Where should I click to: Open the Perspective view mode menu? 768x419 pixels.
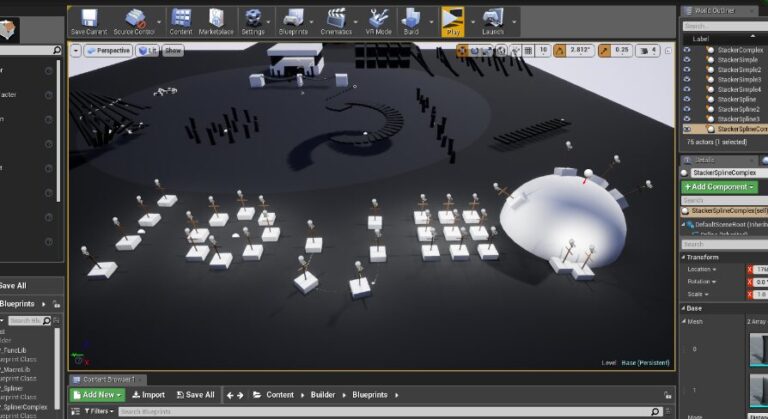[x=108, y=50]
